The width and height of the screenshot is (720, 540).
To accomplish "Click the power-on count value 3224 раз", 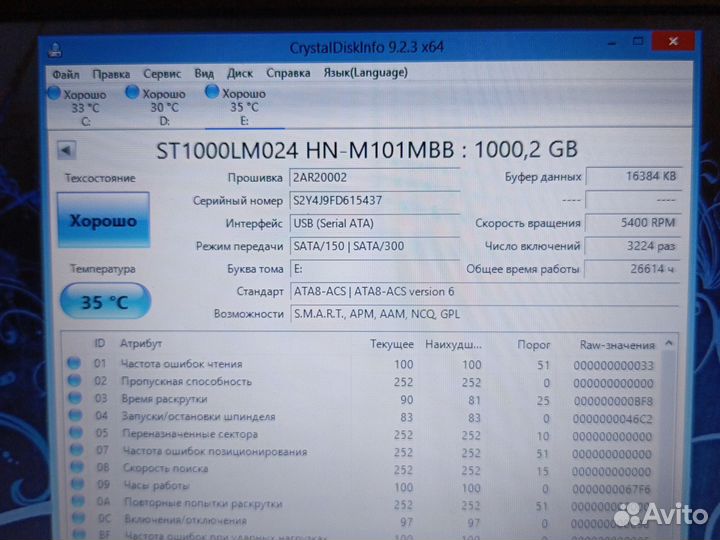I will (632, 246).
